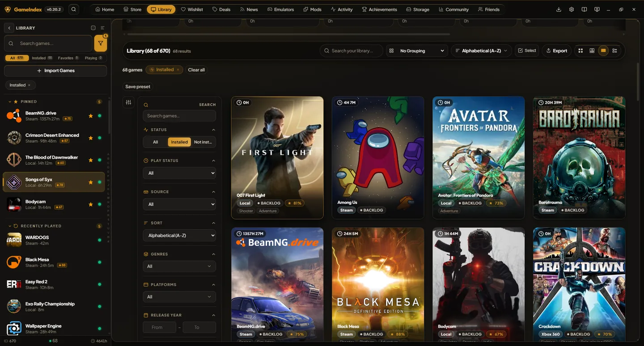Image resolution: width=644 pixels, height=346 pixels.
Task: Open the Among Us game card
Action: [x=378, y=158]
